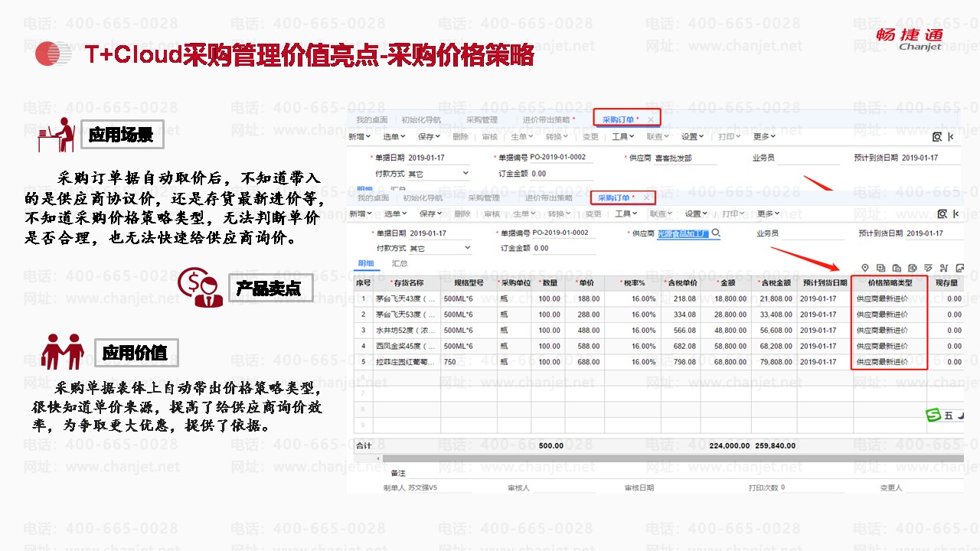Click the paste-row icon above the table

click(x=897, y=268)
